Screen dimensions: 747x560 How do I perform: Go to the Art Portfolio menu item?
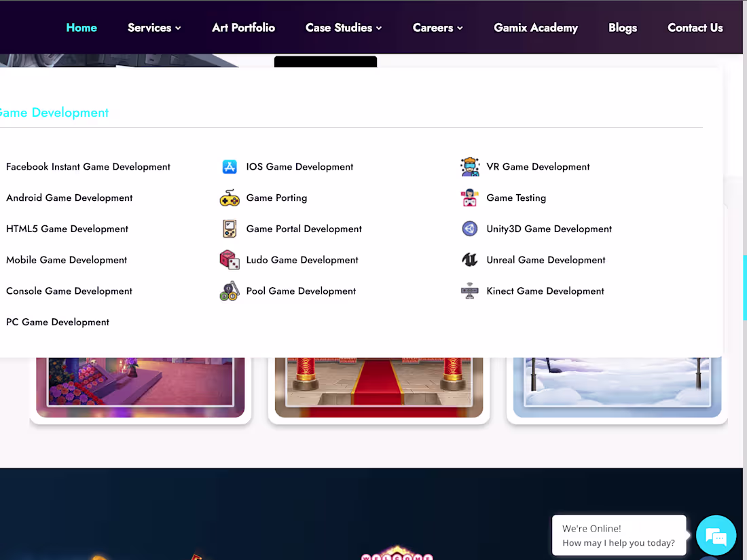point(243,28)
